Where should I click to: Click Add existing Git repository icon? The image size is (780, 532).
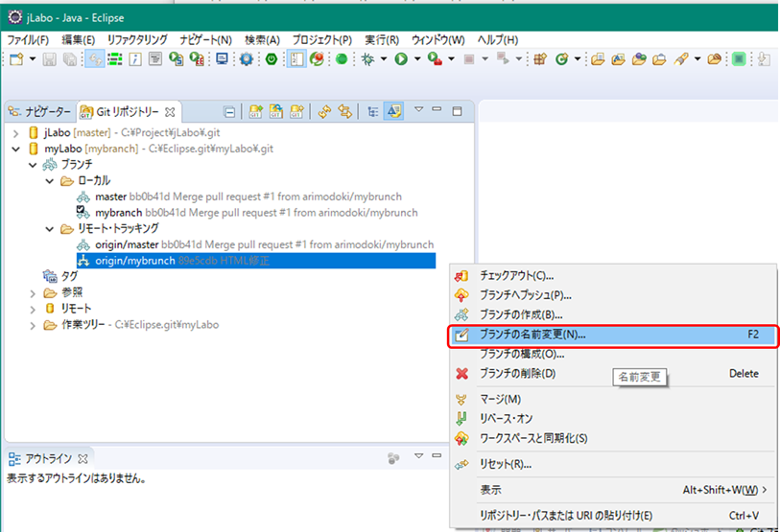tap(255, 111)
